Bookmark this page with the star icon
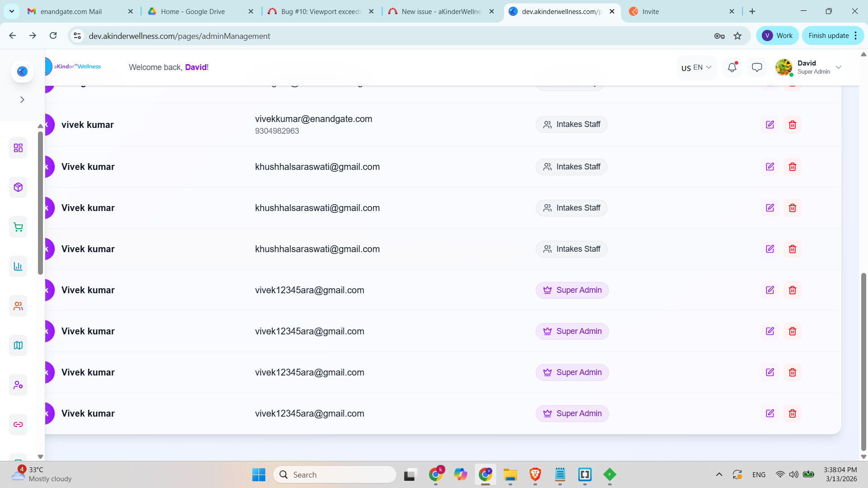Viewport: 868px width, 488px height. (737, 36)
